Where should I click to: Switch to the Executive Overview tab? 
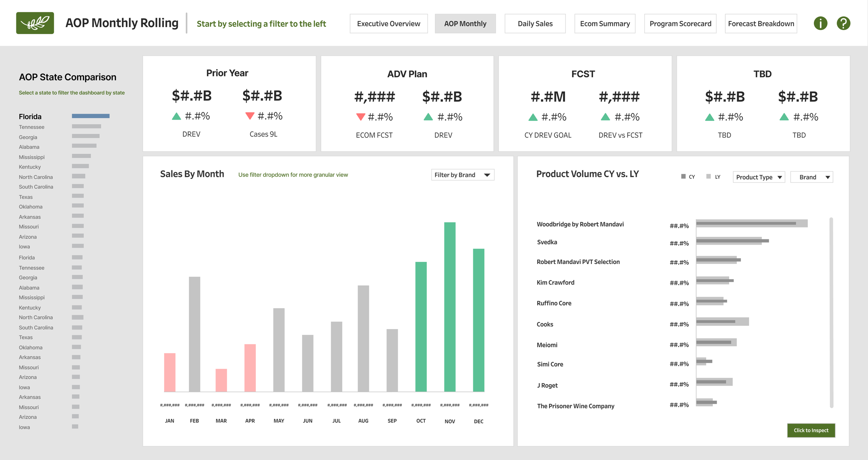click(389, 24)
